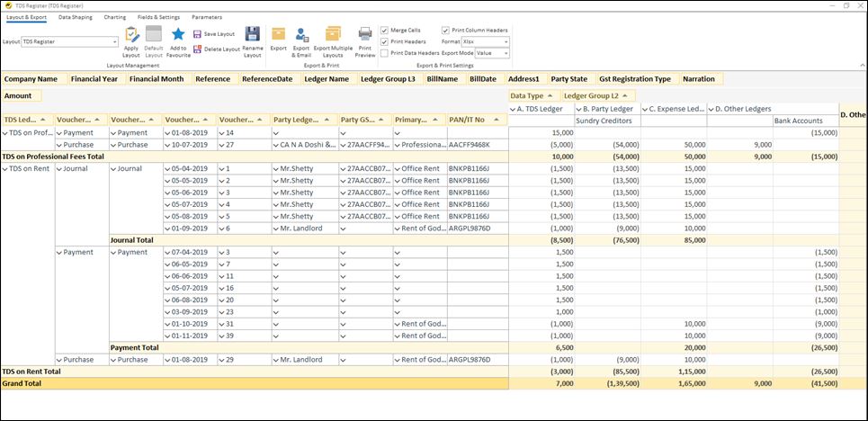Click the Address1 field header
The width and height of the screenshot is (868, 421).
click(x=527, y=79)
